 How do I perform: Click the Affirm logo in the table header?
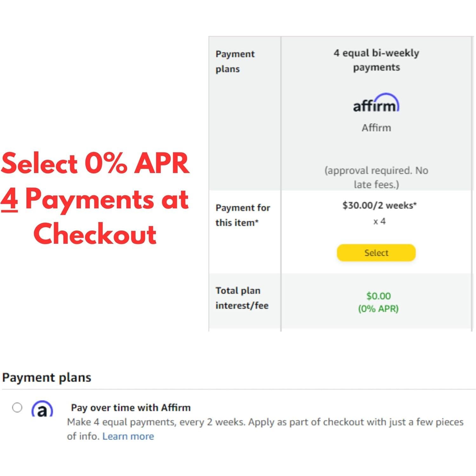point(376,104)
